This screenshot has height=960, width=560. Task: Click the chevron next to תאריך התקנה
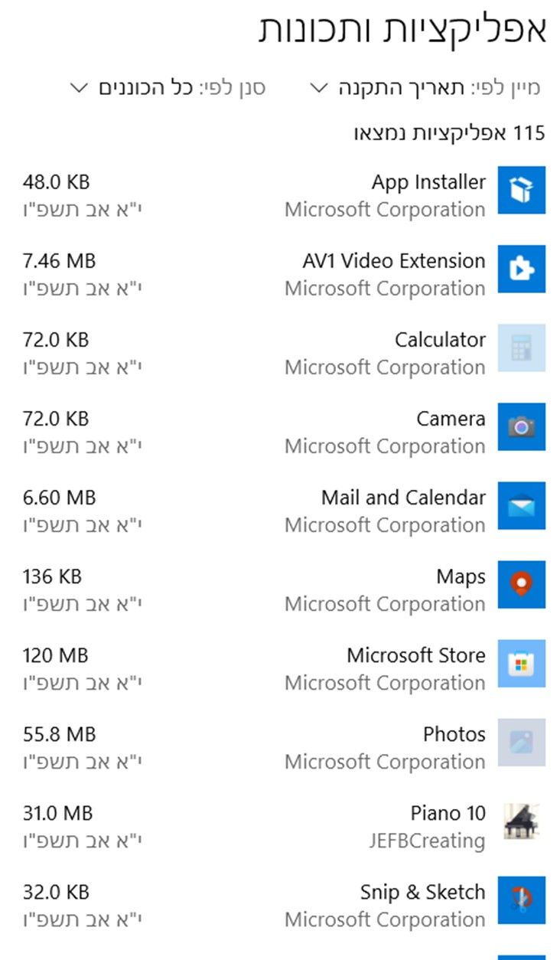[x=319, y=88]
